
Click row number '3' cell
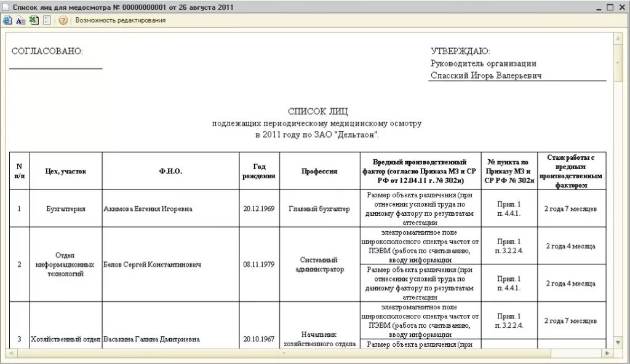pos(19,325)
